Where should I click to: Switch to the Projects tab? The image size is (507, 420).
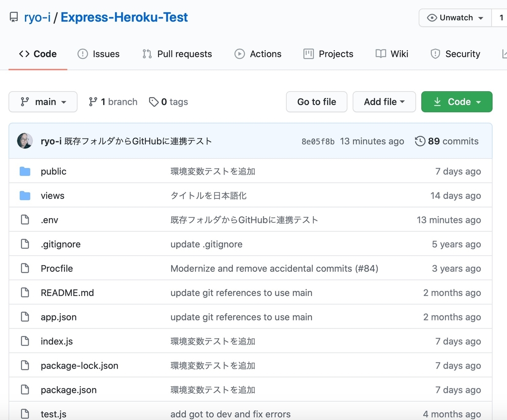[x=328, y=54]
